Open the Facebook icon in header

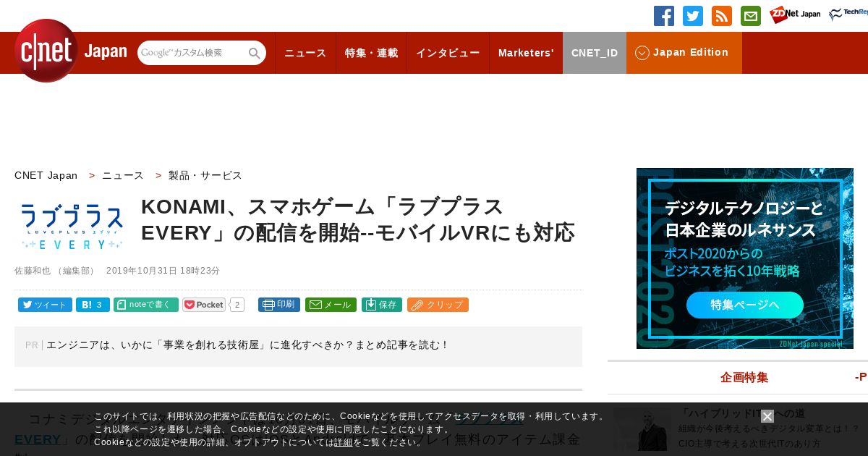tap(664, 16)
